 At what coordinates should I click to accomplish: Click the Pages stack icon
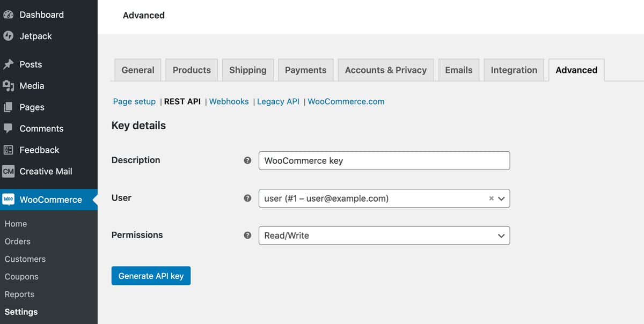[8, 107]
